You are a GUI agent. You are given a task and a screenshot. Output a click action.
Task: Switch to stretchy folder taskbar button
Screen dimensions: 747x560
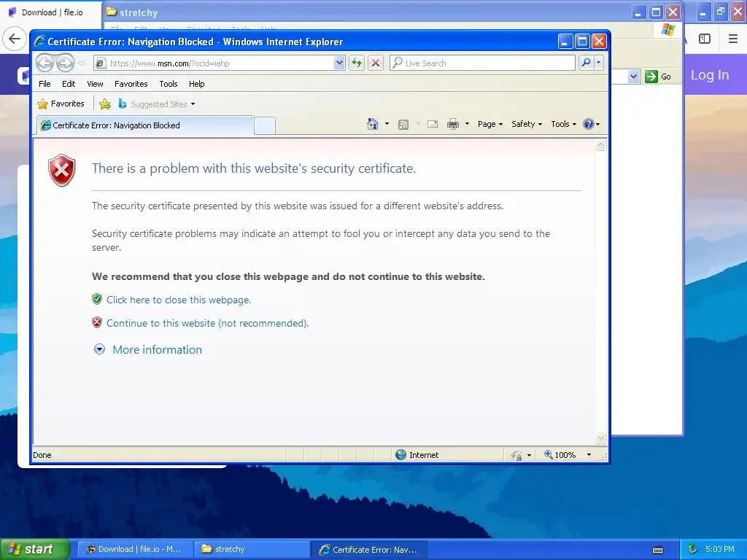coord(252,549)
